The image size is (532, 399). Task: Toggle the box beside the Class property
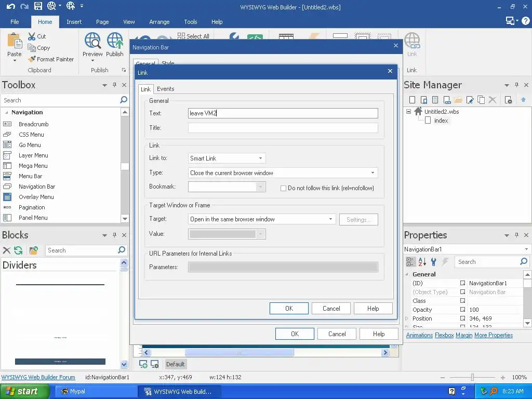462,301
